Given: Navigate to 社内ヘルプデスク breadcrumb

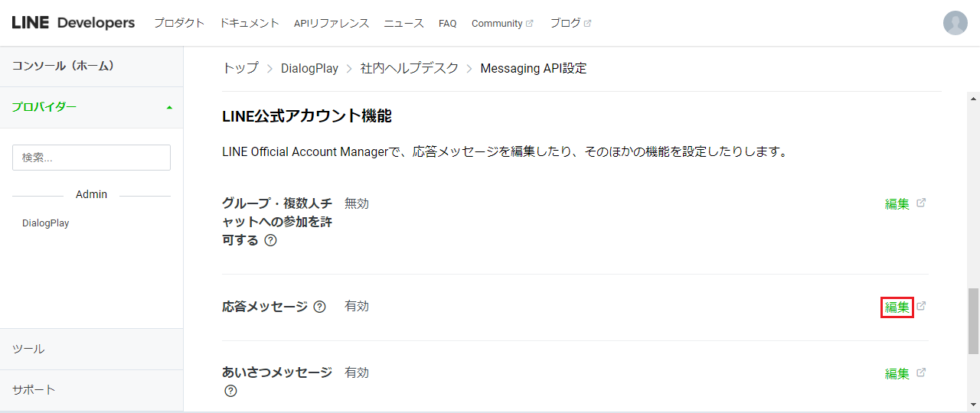Looking at the screenshot, I should (410, 68).
